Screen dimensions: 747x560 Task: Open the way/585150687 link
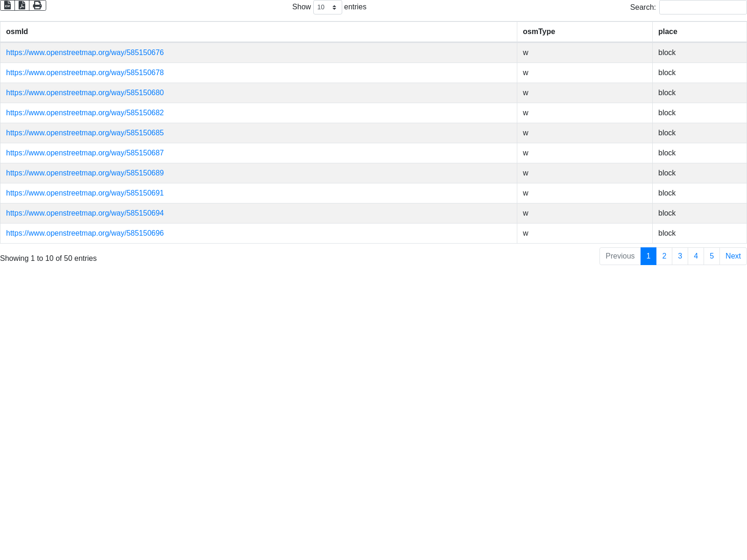85,153
